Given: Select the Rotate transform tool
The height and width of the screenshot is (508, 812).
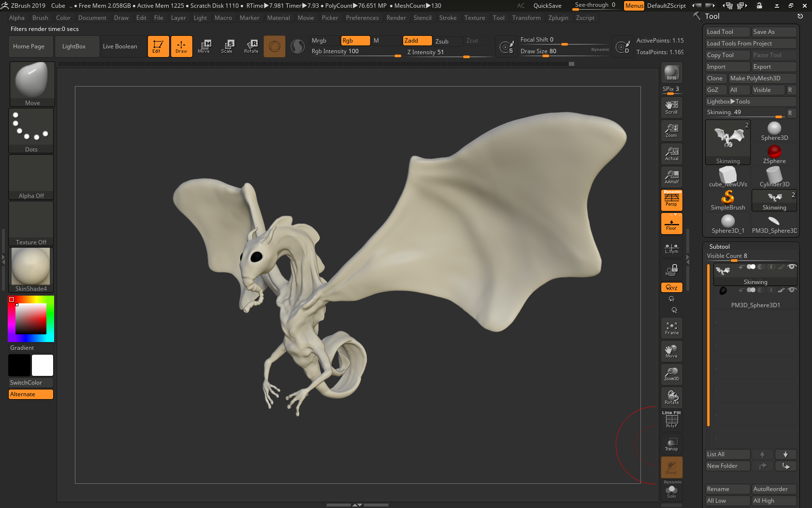Looking at the screenshot, I should coord(251,46).
